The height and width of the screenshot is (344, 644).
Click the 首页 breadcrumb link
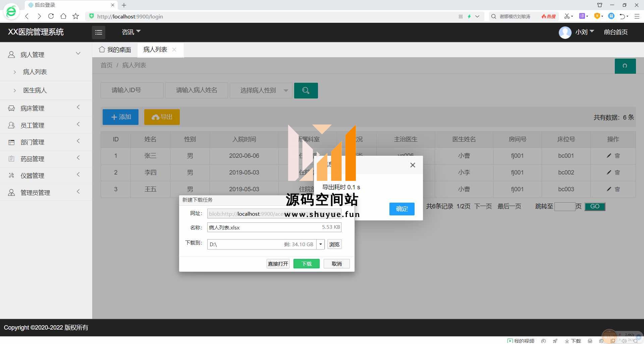pyautogui.click(x=106, y=65)
